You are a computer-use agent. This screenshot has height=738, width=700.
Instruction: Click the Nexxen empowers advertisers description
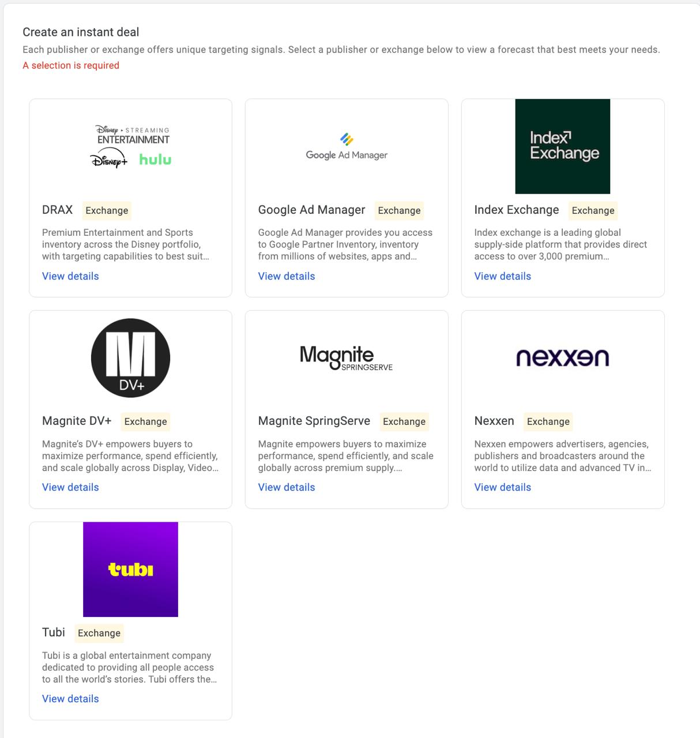pyautogui.click(x=563, y=456)
